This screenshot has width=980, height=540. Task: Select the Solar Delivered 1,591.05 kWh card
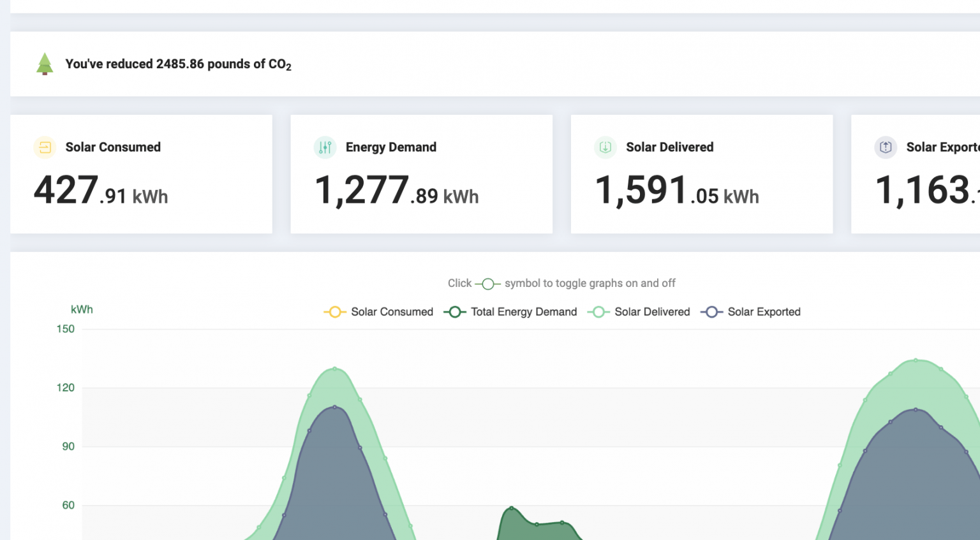coord(702,174)
